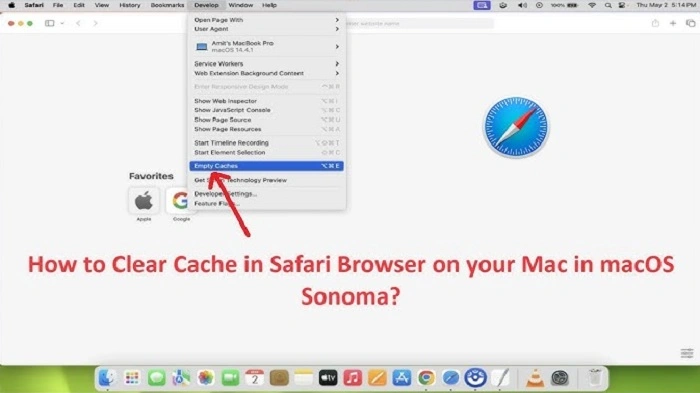700x393 pixels.
Task: Choose Show JavaScript Console
Action: coord(267,110)
